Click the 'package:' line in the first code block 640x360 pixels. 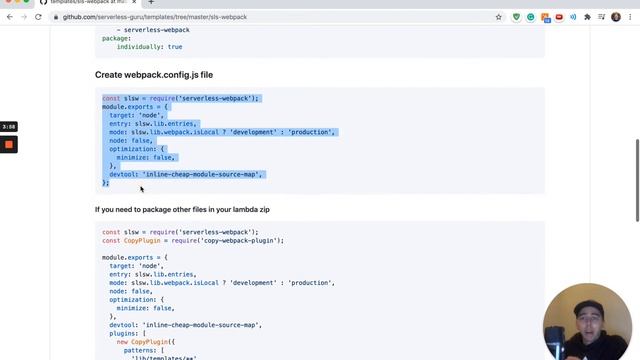[116, 38]
